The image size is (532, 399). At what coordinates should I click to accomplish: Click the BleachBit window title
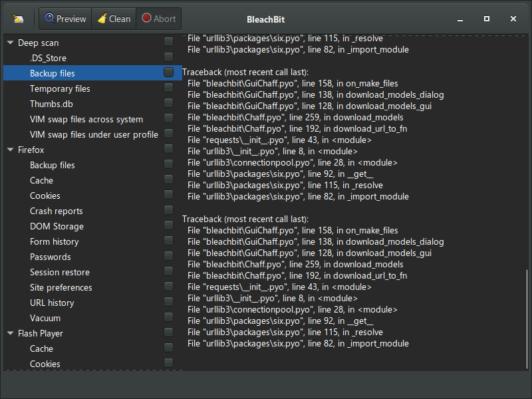[265, 19]
